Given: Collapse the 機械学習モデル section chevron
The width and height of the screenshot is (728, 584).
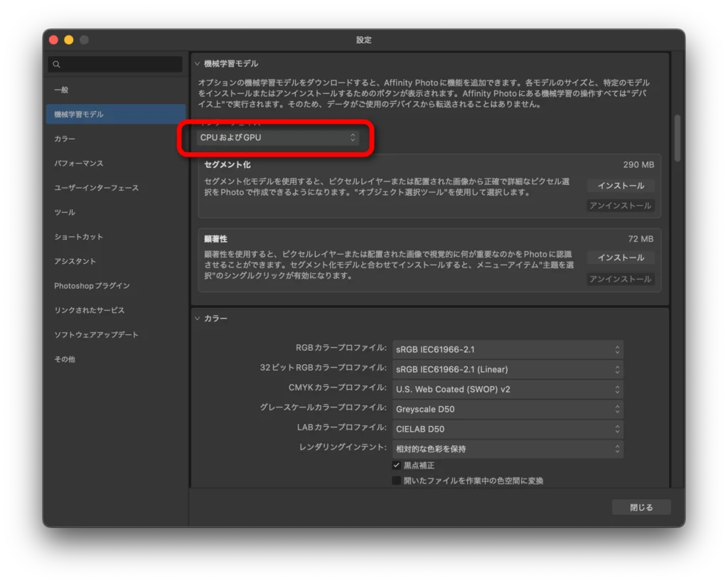Looking at the screenshot, I should tap(198, 63).
